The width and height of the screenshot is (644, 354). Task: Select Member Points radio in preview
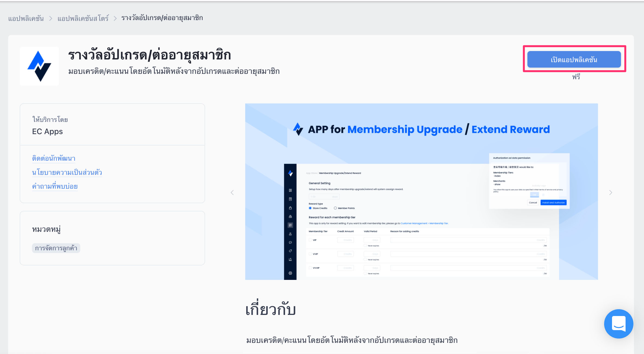(x=335, y=208)
